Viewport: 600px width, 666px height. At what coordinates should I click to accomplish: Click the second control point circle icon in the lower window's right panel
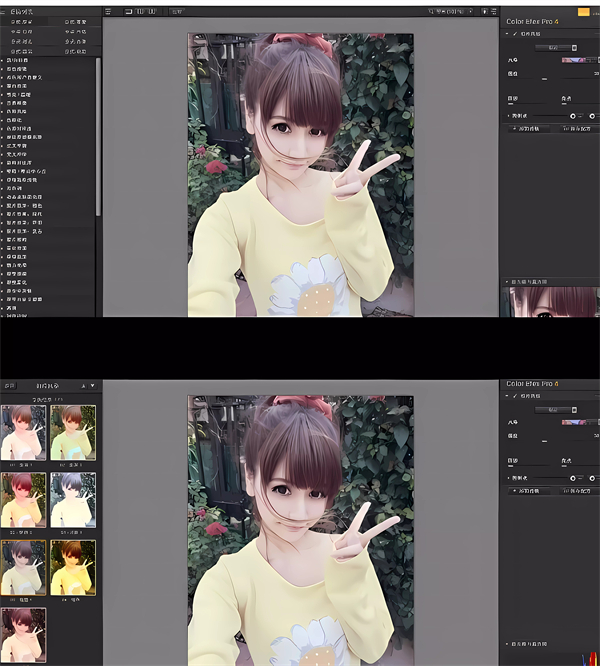coord(592,478)
